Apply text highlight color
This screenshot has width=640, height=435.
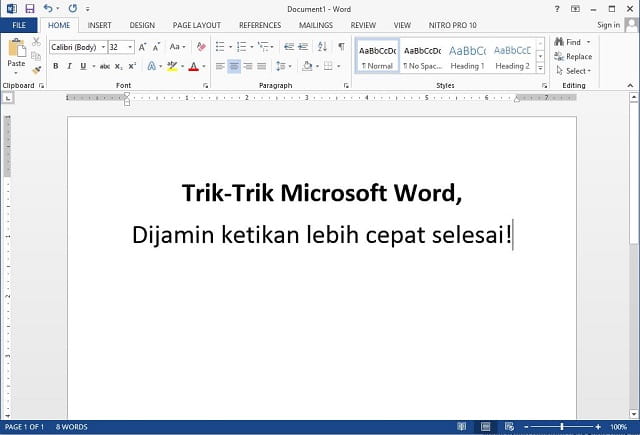coord(172,66)
